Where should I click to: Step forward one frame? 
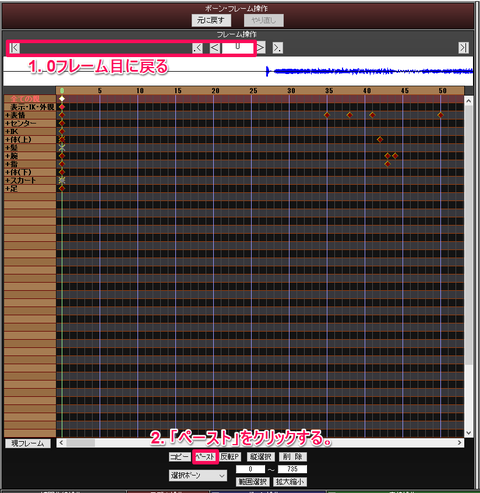260,48
